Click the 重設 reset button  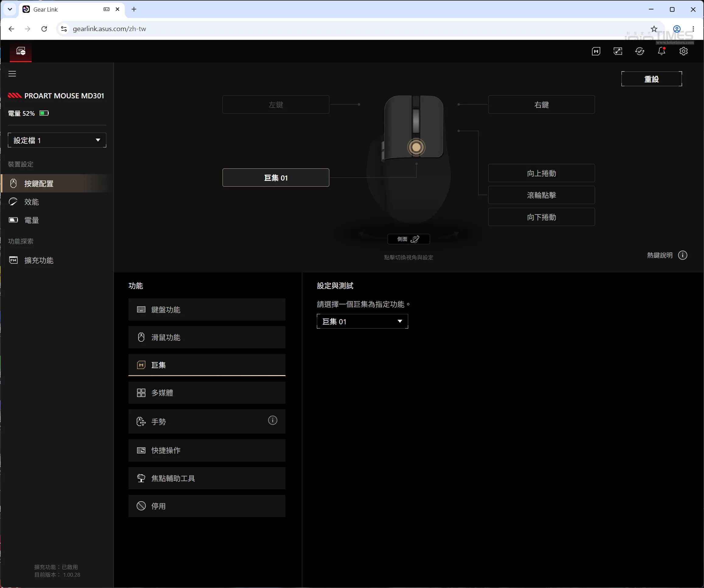651,79
